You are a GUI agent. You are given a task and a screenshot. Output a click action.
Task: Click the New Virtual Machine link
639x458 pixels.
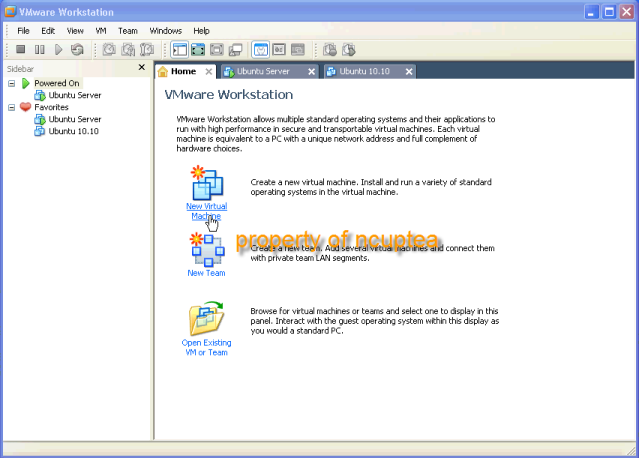click(207, 211)
